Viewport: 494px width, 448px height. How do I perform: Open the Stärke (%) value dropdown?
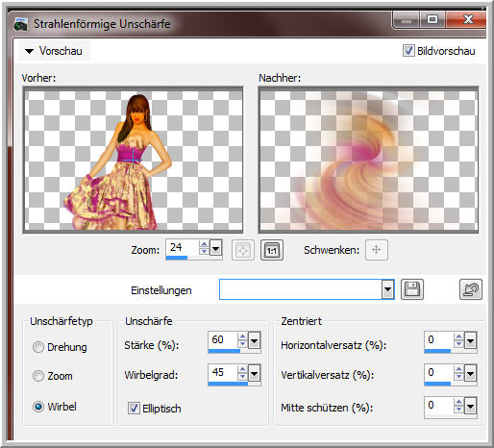255,341
